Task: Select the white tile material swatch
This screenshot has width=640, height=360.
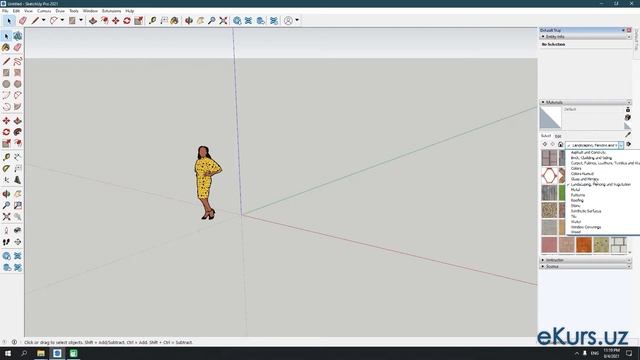Action: click(x=618, y=245)
